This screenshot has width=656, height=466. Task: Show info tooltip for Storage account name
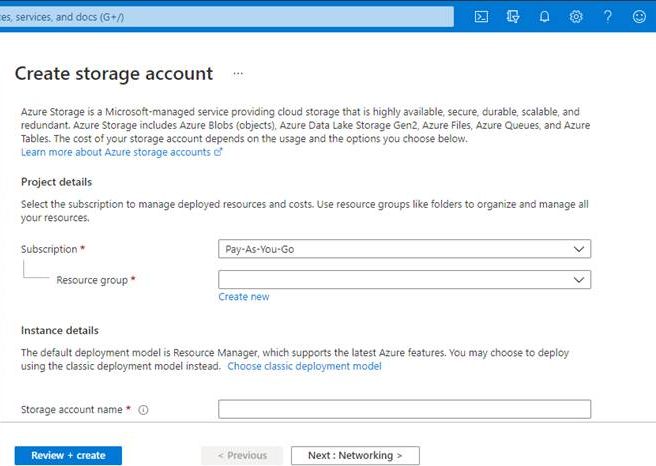tap(143, 410)
